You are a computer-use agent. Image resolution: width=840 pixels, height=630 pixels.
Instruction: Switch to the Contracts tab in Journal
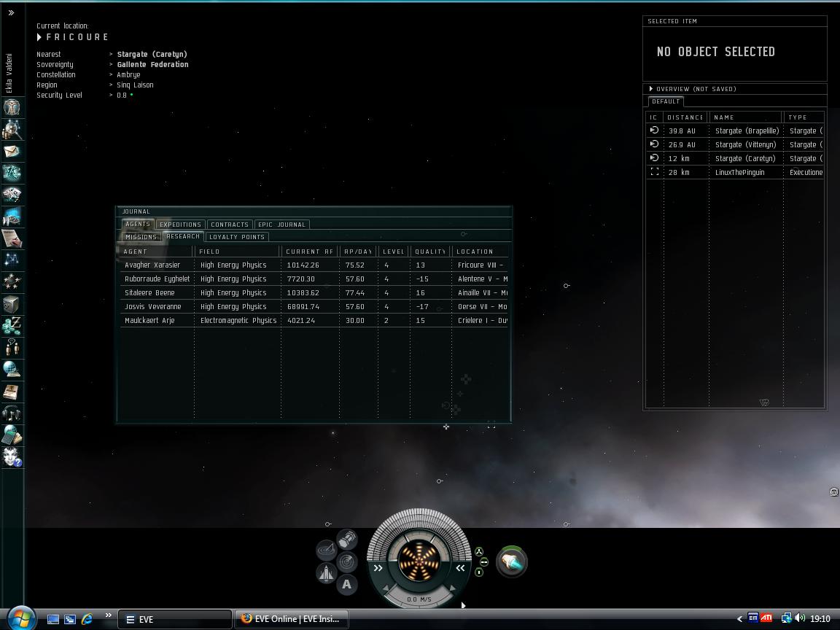tap(229, 225)
